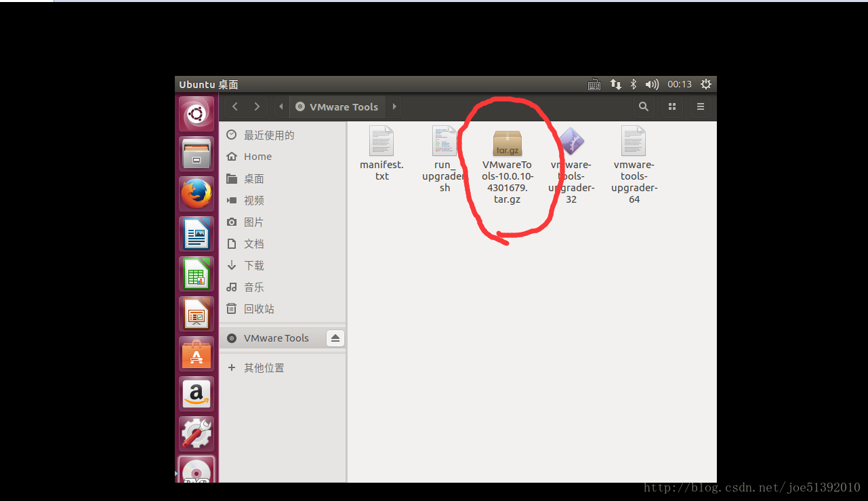Select Home in the sidebar
Viewport: 868px width, 501px height.
coord(283,157)
